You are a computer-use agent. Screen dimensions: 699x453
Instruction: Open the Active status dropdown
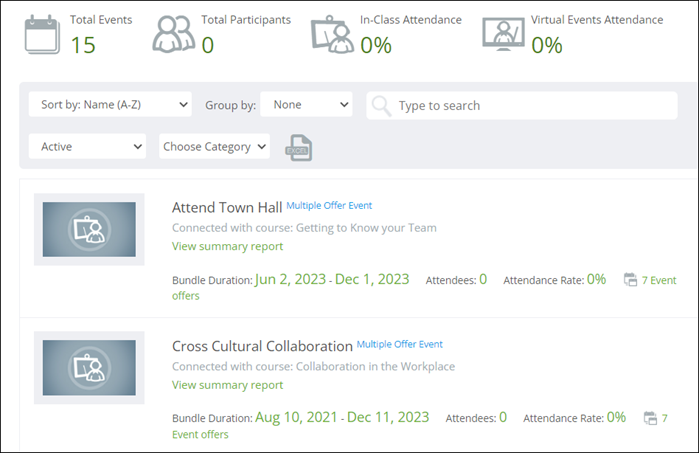(x=87, y=146)
